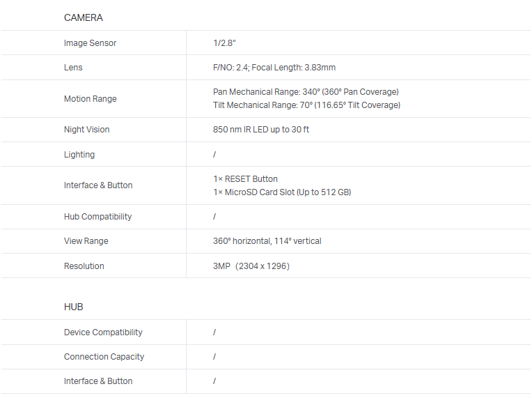
Task: Select the Night Vision row label
Action: coord(86,130)
